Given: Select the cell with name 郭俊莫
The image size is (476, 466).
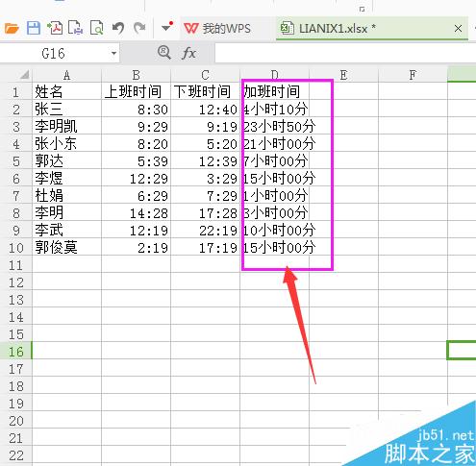Looking at the screenshot, I should click(66, 247).
